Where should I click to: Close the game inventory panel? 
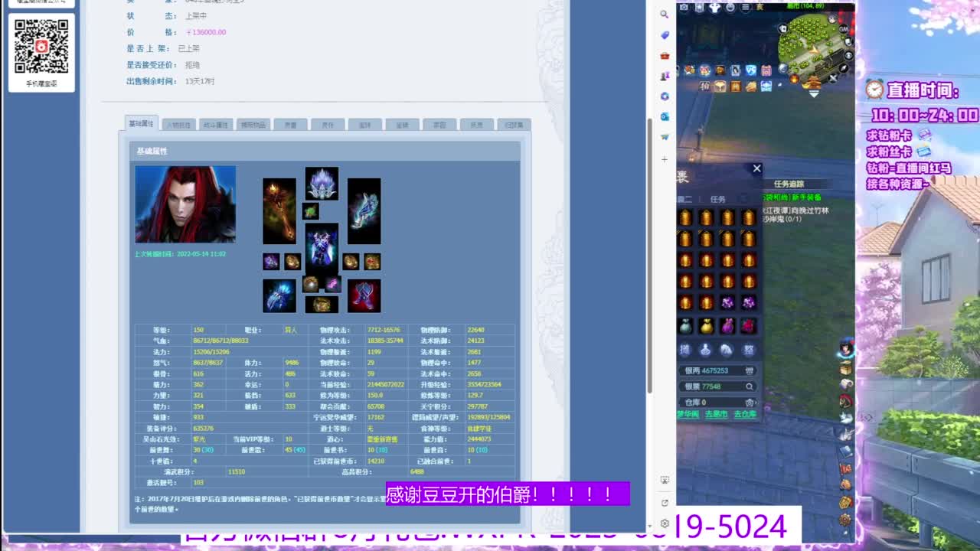[x=756, y=168]
